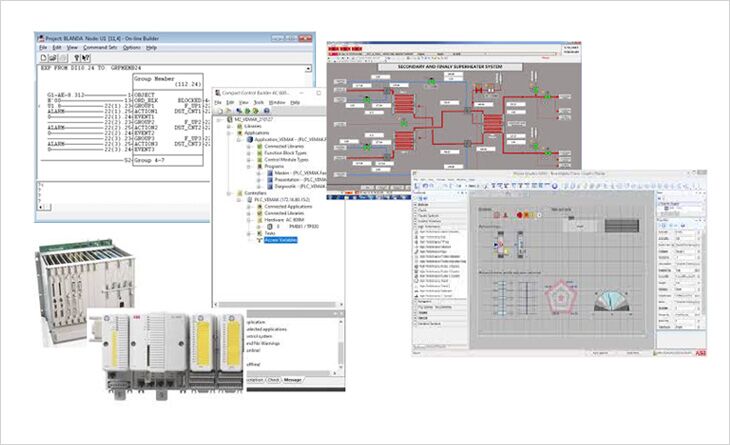Open the Options menu in On-line Builder
The width and height of the screenshot is (730, 445).
pos(131,47)
